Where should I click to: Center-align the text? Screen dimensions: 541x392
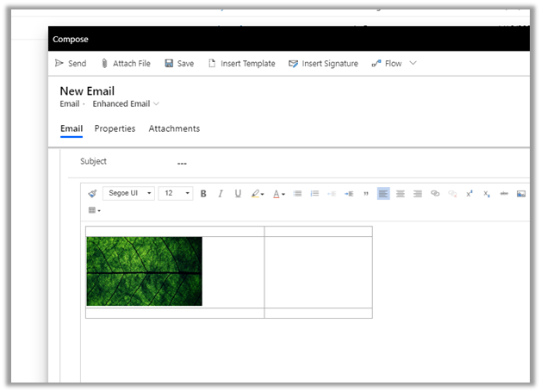(401, 194)
